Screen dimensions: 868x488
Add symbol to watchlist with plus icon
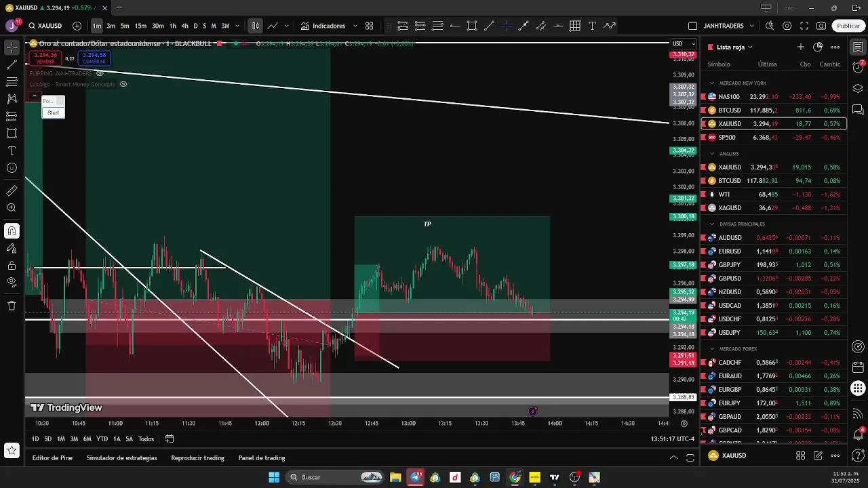pyautogui.click(x=801, y=47)
